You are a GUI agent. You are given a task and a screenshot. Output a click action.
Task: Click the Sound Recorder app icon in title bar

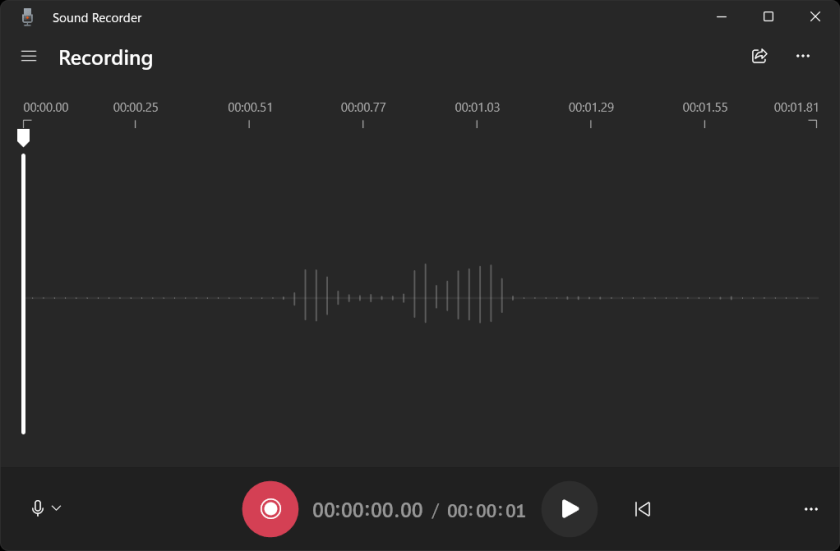click(27, 17)
